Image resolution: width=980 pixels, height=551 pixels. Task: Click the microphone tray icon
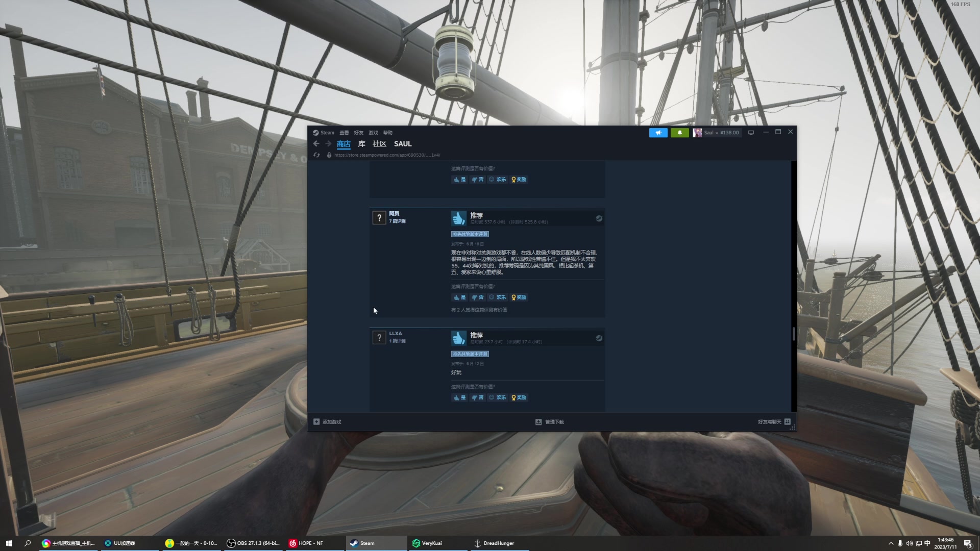(x=900, y=543)
